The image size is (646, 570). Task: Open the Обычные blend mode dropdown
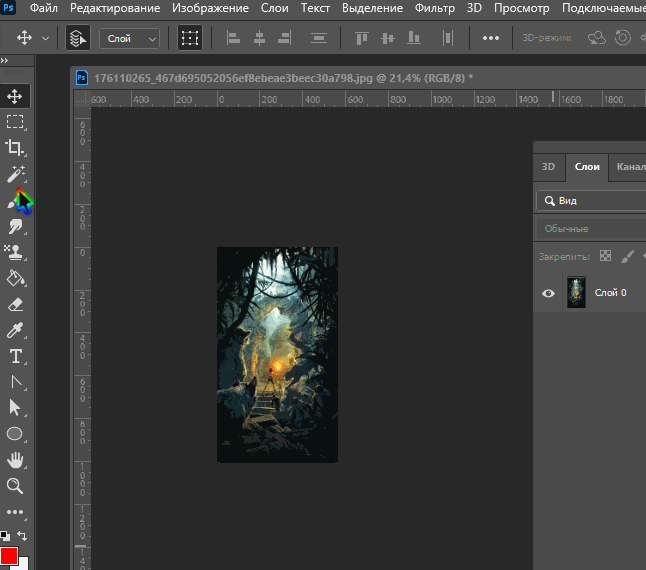(592, 229)
